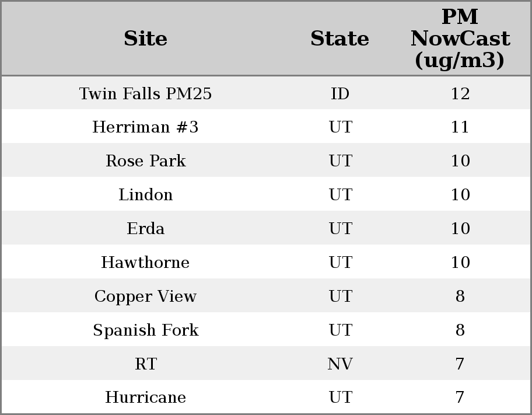Select the RT site cell
Screen dimensions: 532x415
click(145, 364)
